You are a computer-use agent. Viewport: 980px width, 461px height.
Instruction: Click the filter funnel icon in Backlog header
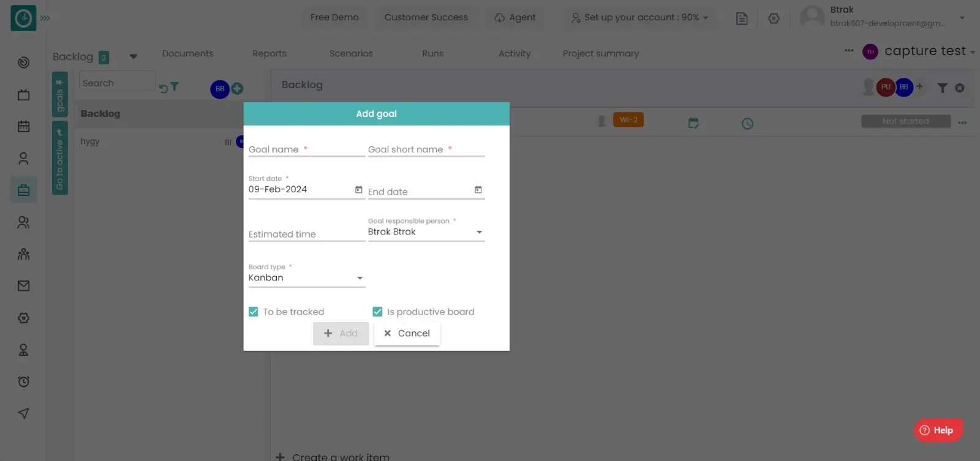[x=942, y=88]
